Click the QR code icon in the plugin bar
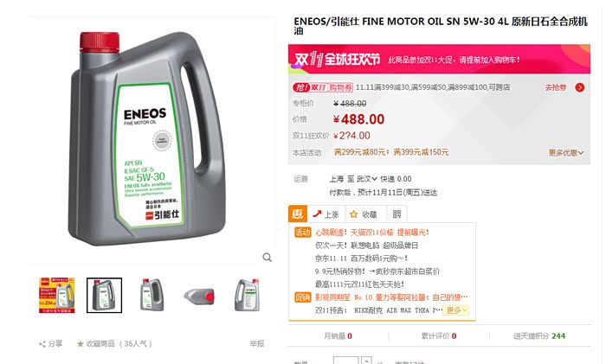This screenshot has width=606, height=364. [396, 214]
